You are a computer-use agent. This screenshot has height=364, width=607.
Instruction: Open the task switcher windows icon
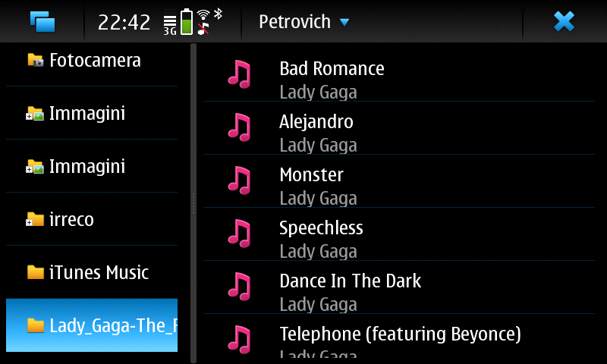(x=42, y=21)
